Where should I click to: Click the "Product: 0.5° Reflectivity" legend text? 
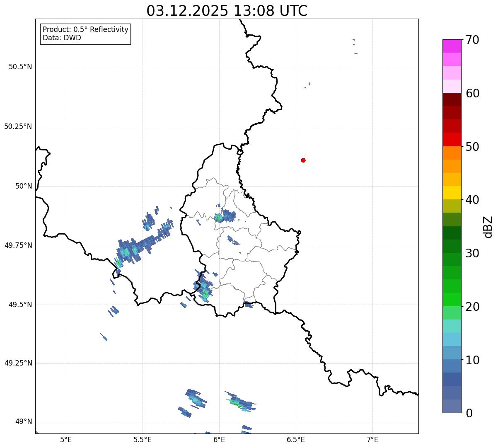tap(85, 30)
